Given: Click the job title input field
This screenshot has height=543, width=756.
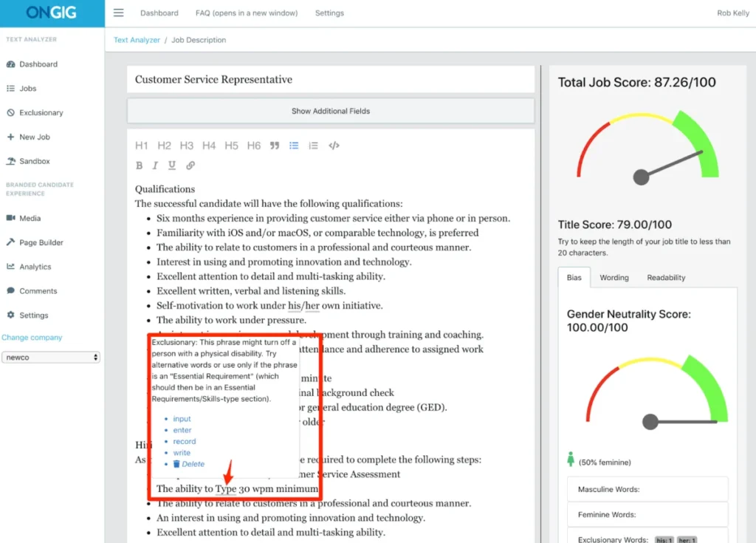Looking at the screenshot, I should point(331,80).
